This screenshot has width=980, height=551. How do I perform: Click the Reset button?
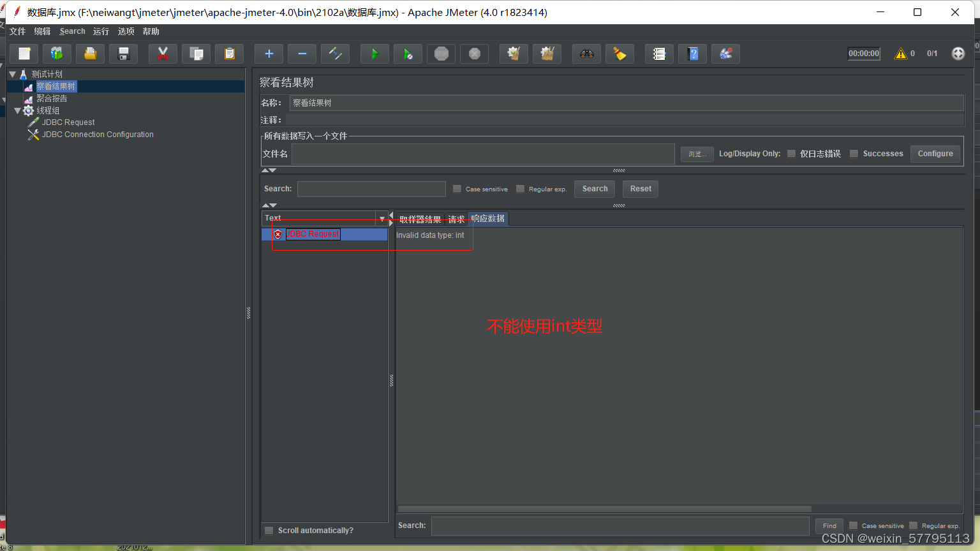(641, 189)
